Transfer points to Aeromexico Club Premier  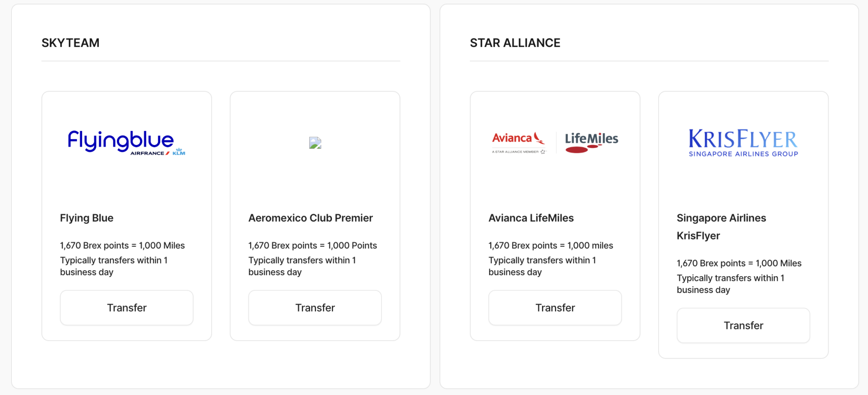pos(315,308)
